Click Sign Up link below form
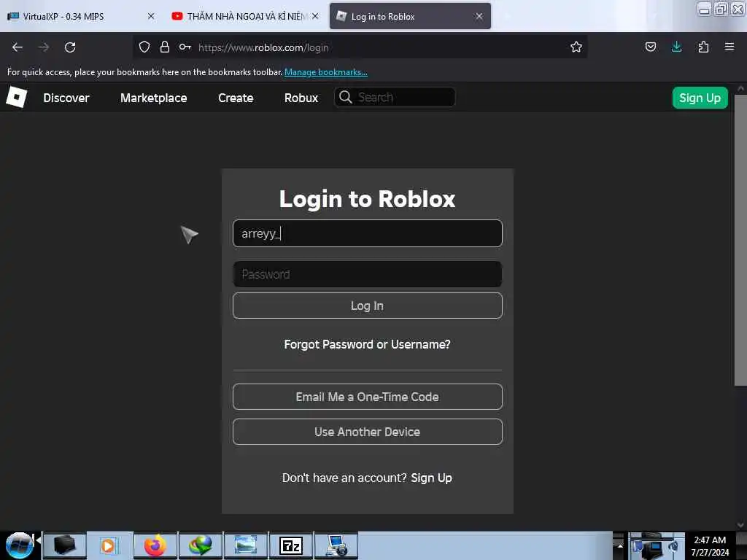Image resolution: width=747 pixels, height=560 pixels. point(431,478)
